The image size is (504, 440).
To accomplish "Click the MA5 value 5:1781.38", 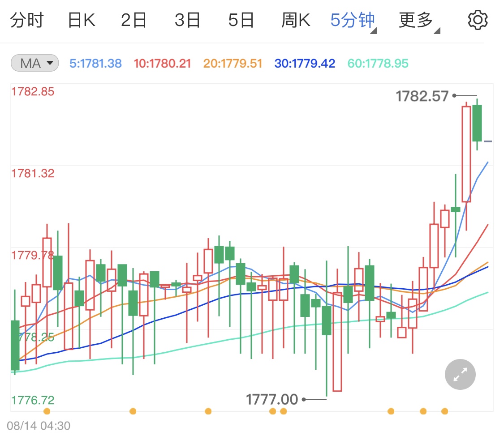I will tap(95, 63).
